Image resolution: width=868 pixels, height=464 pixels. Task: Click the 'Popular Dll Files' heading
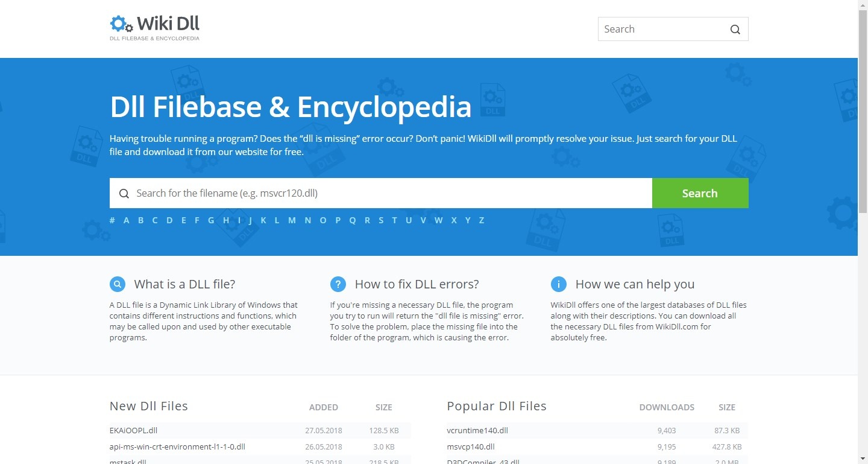pyautogui.click(x=497, y=406)
